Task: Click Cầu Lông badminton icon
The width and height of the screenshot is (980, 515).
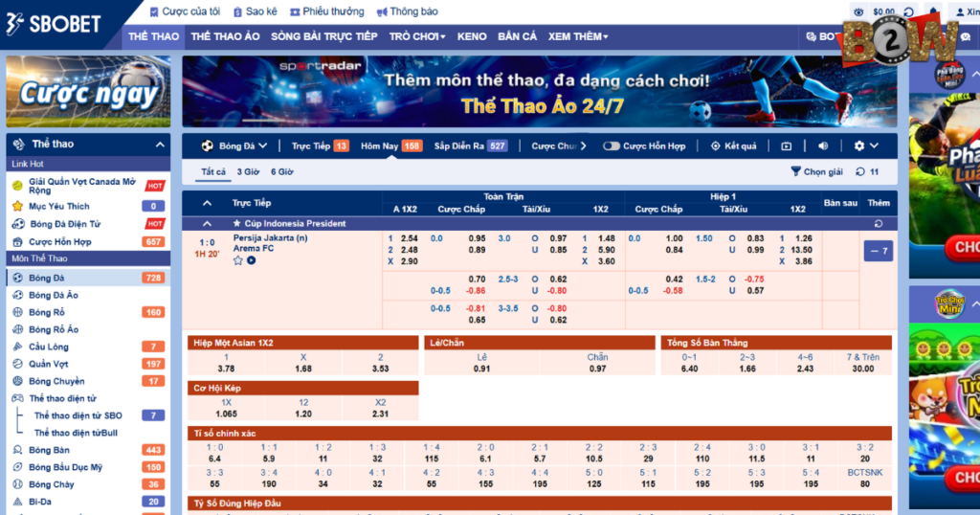Action: (x=17, y=347)
